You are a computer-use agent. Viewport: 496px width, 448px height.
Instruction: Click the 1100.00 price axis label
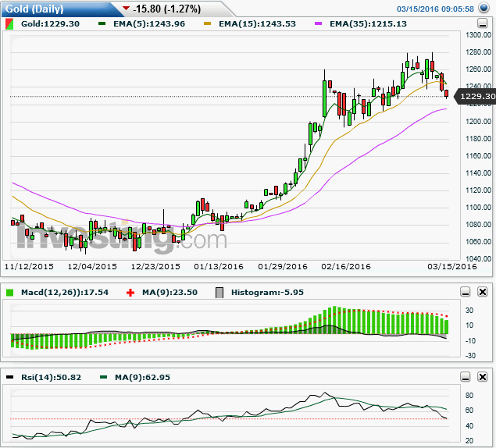478,208
